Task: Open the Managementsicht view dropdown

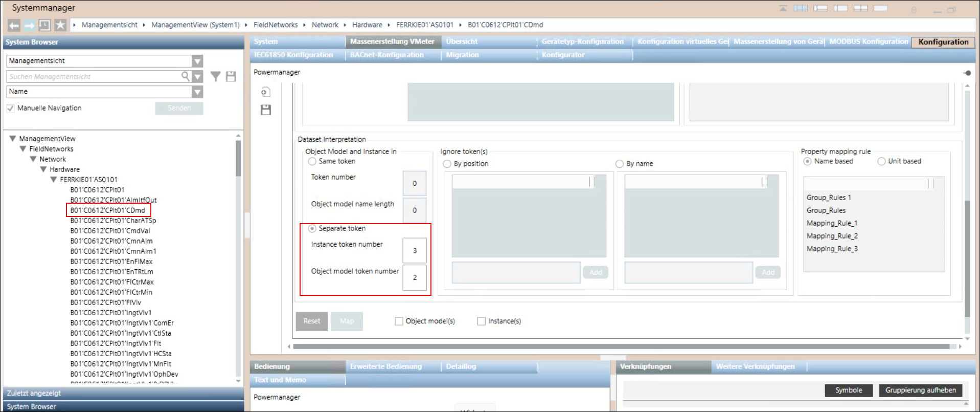Action: (x=197, y=61)
